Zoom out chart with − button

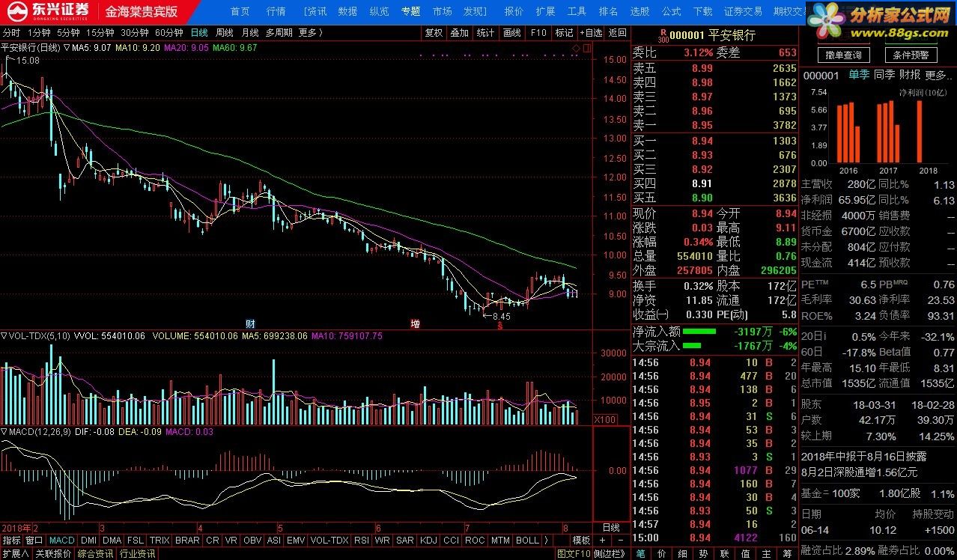pos(620,541)
